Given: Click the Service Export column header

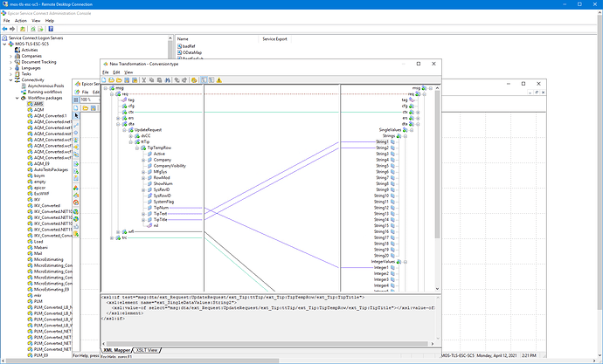Looking at the screenshot, I should pyautogui.click(x=274, y=38).
